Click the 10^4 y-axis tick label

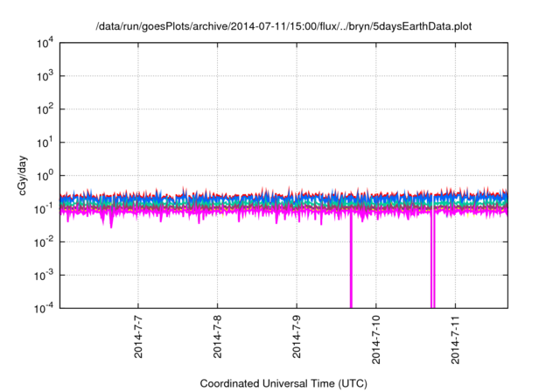tap(45, 43)
